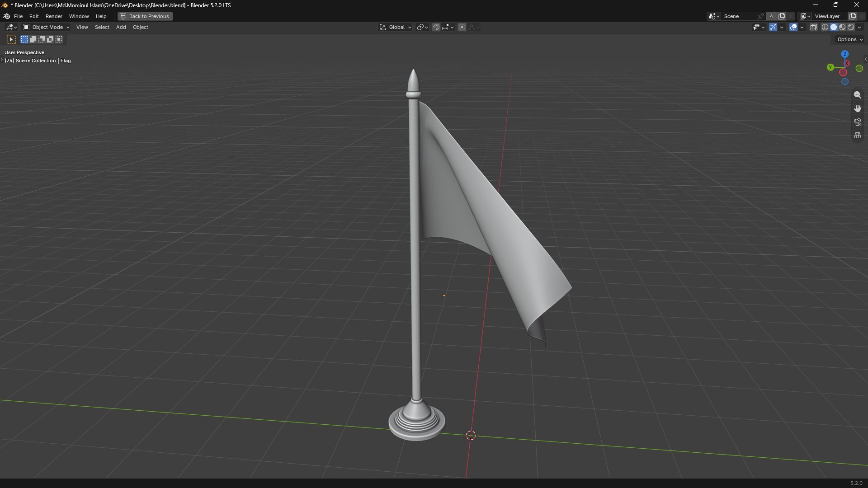Screen dimensions: 868x488
Task: Open the Object Mode dropdown
Action: tap(46, 27)
